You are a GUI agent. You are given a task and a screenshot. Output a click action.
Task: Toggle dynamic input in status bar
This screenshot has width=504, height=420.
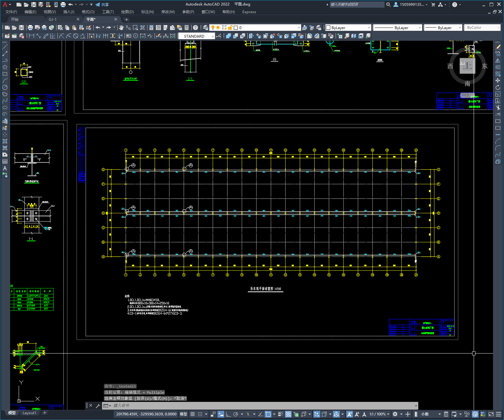pos(221,414)
